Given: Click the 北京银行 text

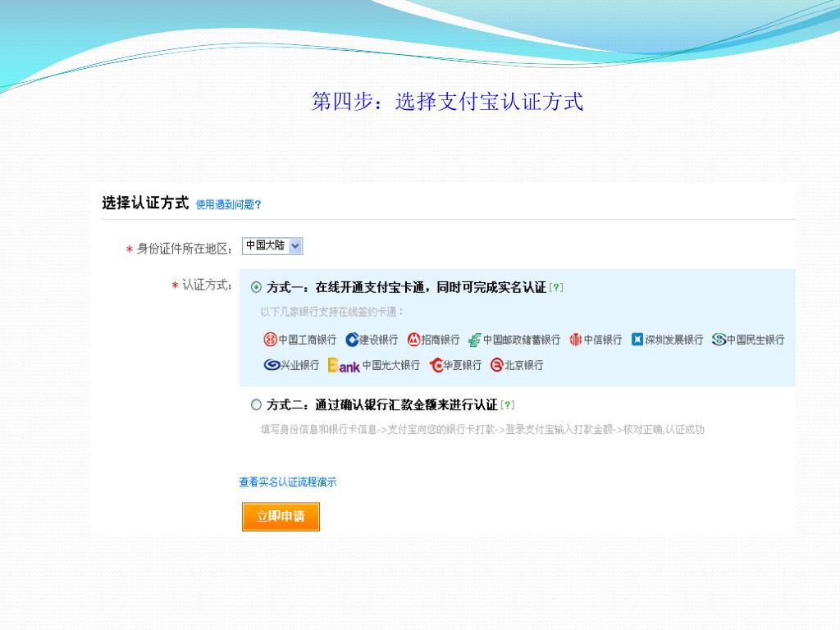Looking at the screenshot, I should [524, 365].
